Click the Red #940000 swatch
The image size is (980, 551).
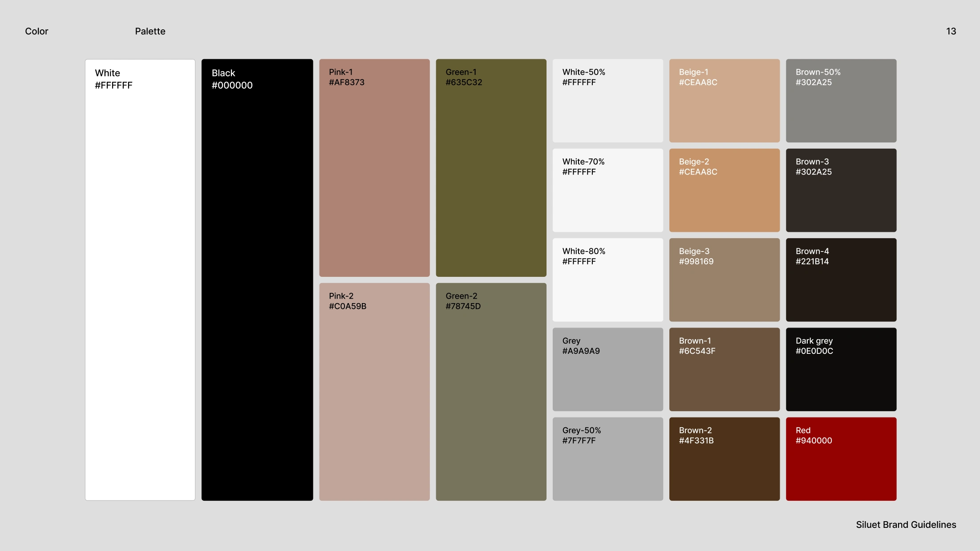coord(841,459)
